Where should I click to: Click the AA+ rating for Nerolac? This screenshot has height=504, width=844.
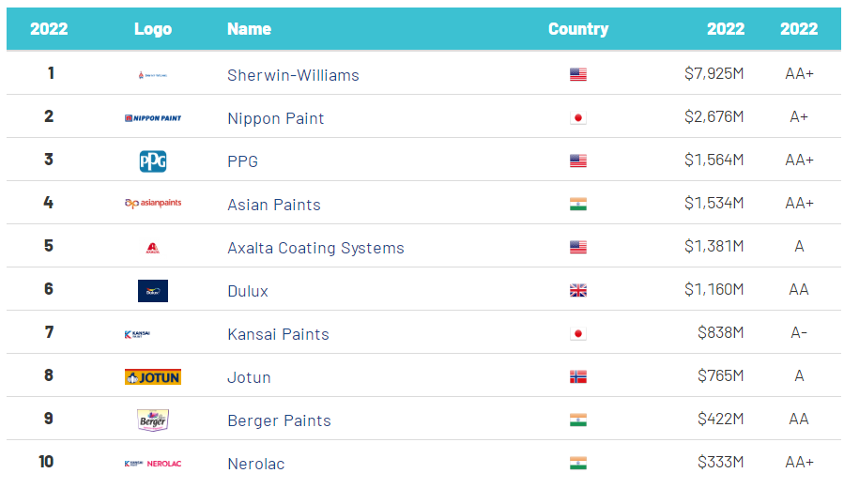coord(799,462)
